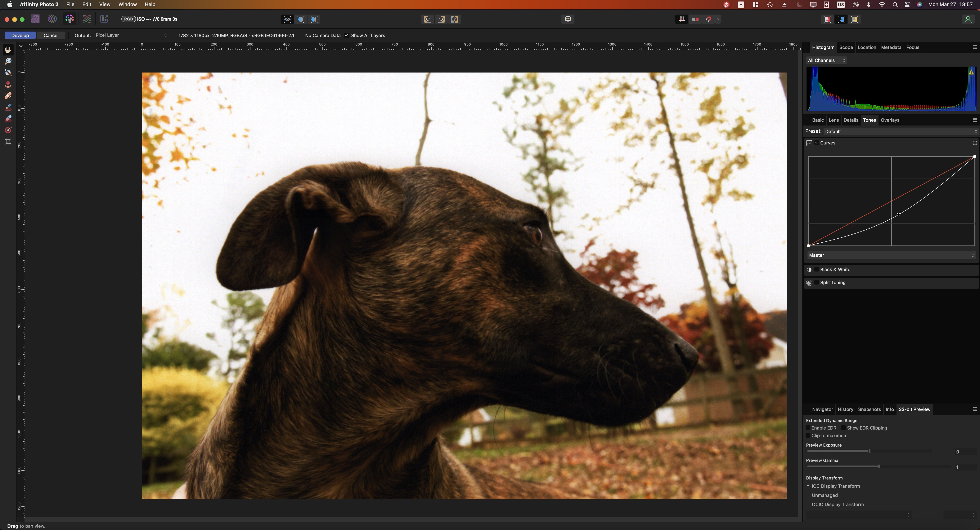Uncheck the Curves enable checkbox
The height and width of the screenshot is (530, 980).
tap(816, 143)
